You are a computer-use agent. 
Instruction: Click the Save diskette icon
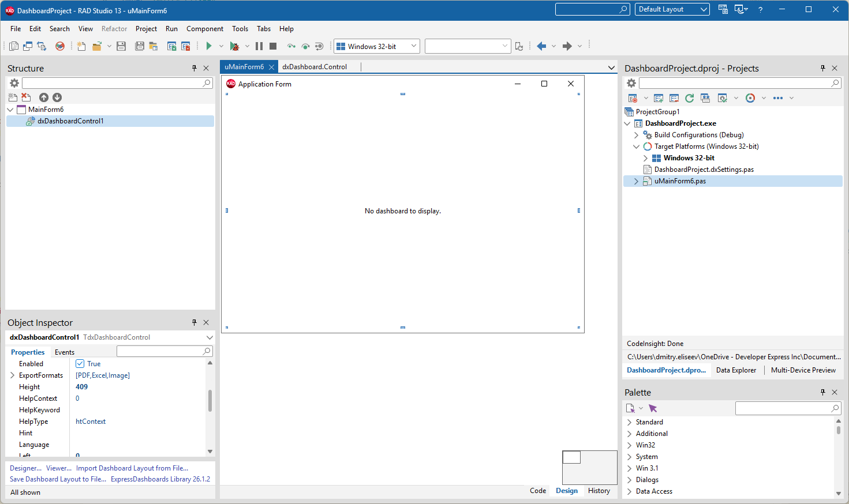[x=121, y=46]
